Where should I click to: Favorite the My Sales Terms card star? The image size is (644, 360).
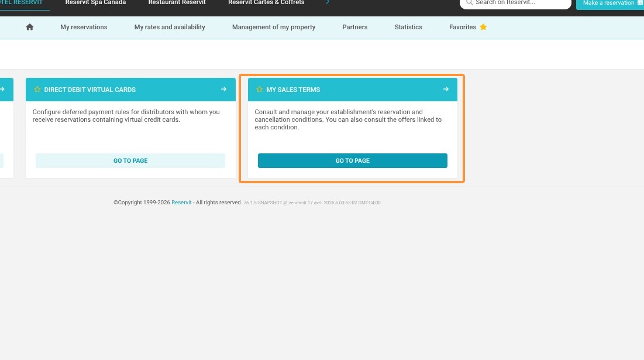click(259, 89)
